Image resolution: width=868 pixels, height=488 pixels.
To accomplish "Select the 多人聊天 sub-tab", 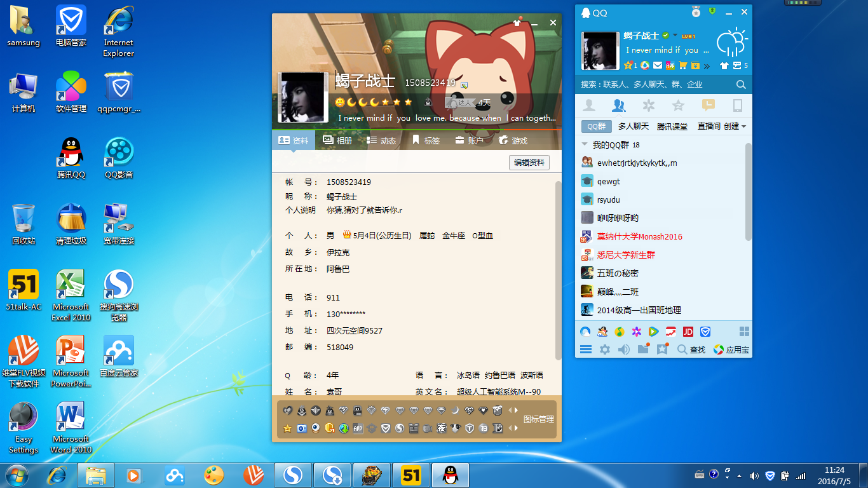I will pos(634,126).
